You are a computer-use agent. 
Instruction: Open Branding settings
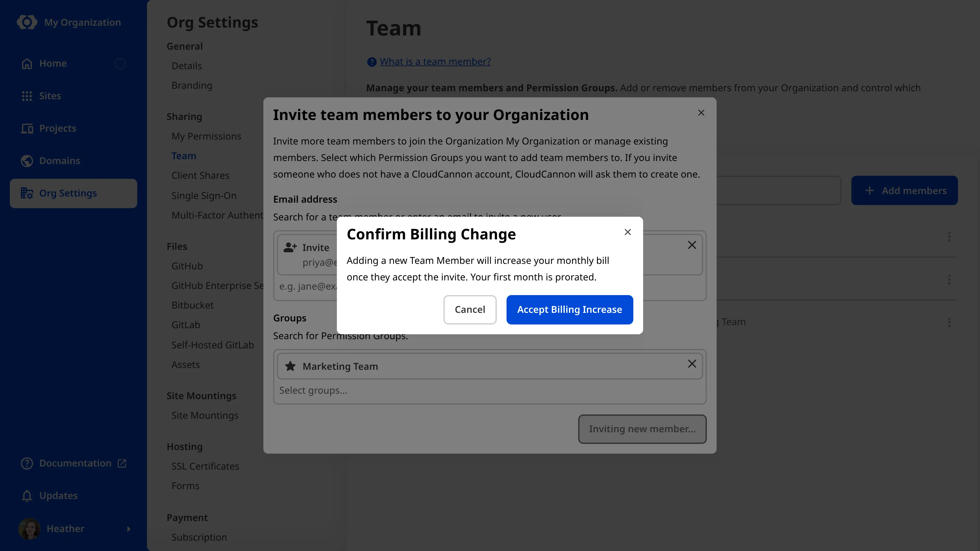[192, 86]
